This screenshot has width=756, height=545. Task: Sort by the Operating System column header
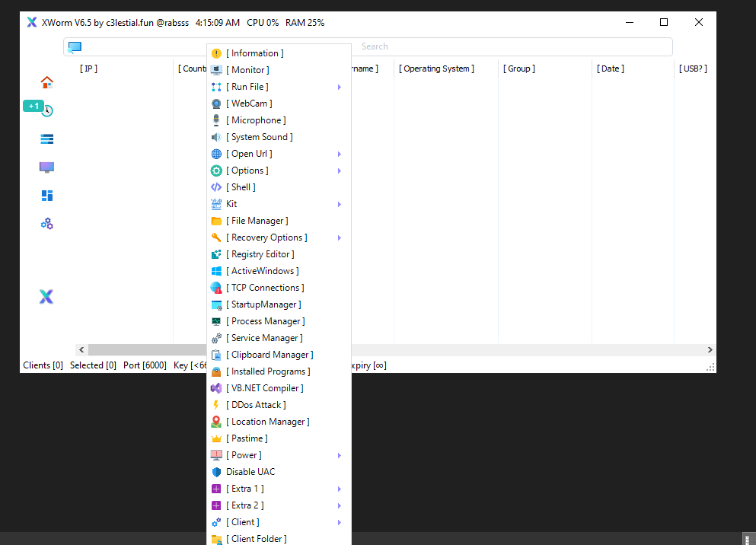click(436, 69)
